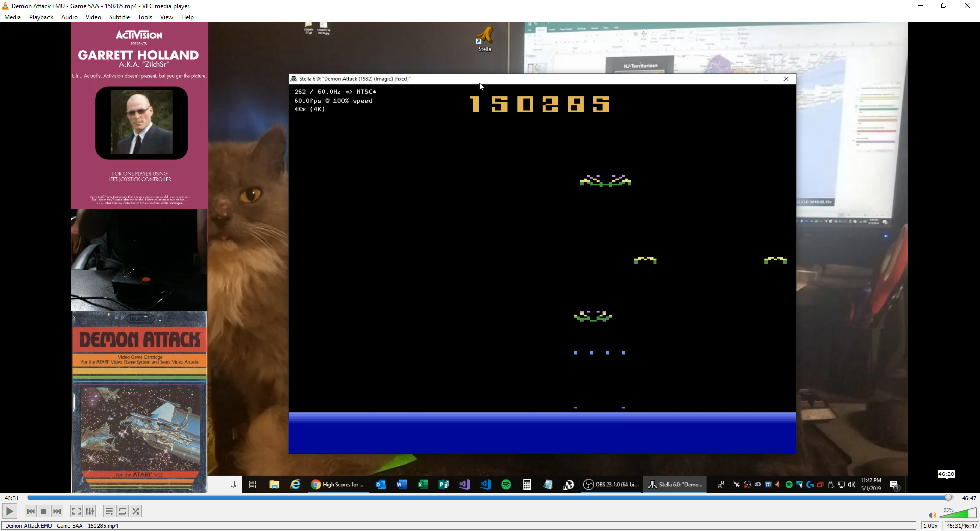Click Edge browser icon in the video taskbar
This screenshot has width=980, height=531.
pyautogui.click(x=295, y=485)
